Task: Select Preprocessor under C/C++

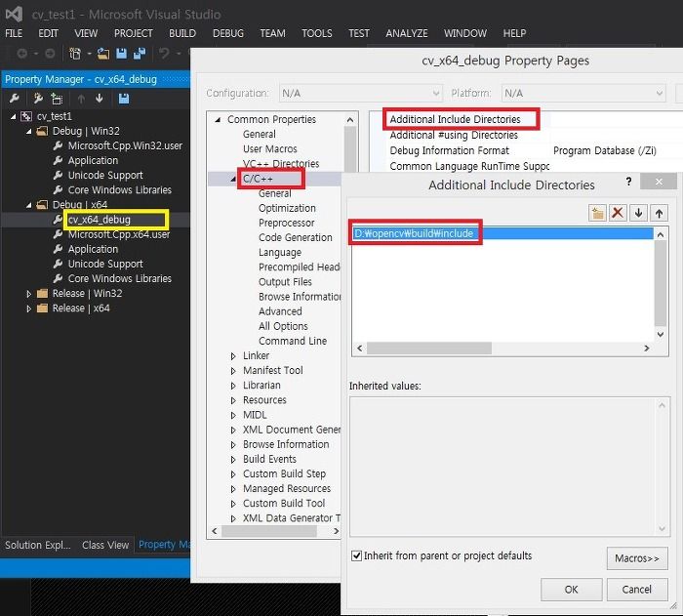Action: coord(286,223)
